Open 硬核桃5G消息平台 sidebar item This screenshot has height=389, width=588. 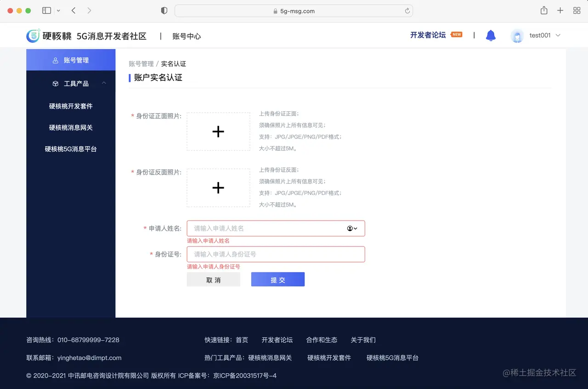71,149
